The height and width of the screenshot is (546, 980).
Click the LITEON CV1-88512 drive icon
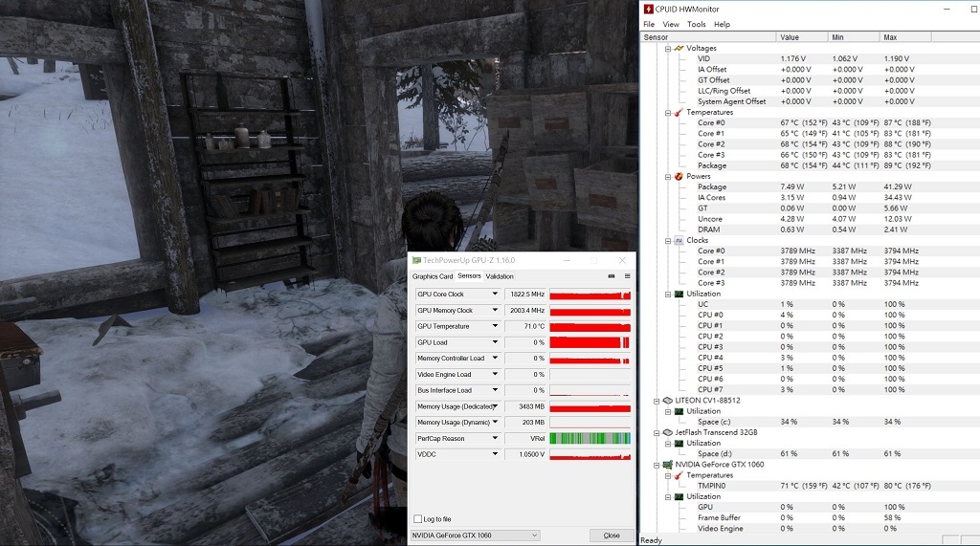667,401
